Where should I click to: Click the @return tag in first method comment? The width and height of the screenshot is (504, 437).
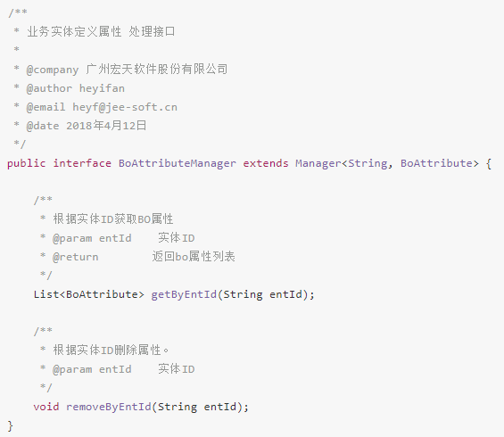click(76, 257)
